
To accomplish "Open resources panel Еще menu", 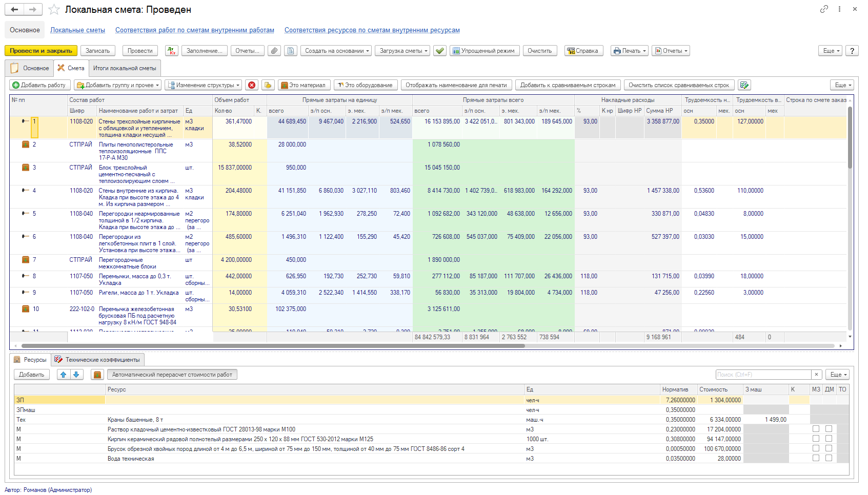I will coord(838,375).
